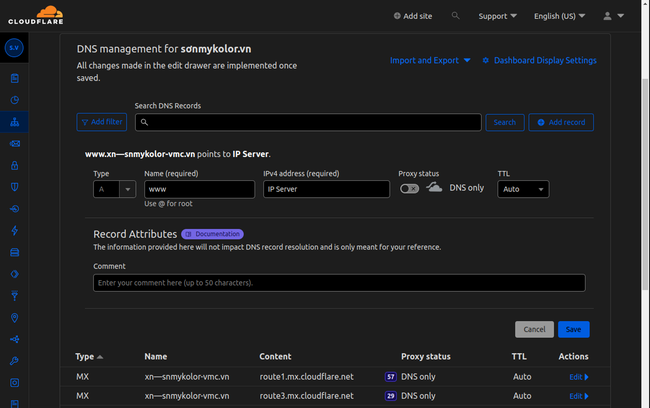Open the Workers diamond icon in sidebar
The image size is (650, 408).
coord(15,274)
